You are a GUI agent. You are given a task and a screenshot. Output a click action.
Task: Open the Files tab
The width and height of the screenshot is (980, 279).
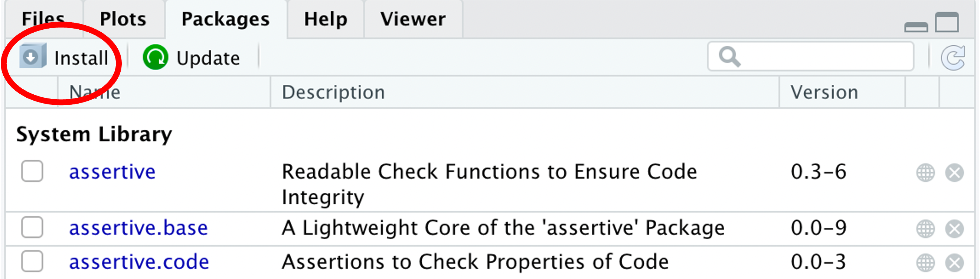pos(43,19)
